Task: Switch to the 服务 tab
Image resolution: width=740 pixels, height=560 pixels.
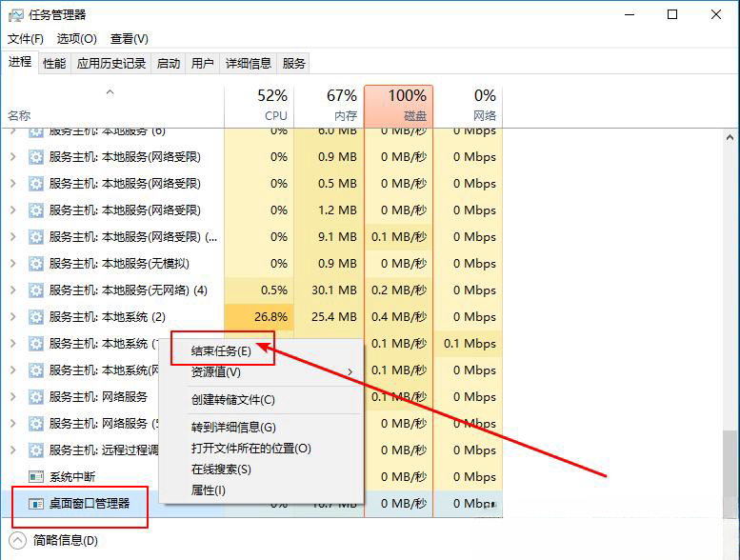Action: click(293, 63)
